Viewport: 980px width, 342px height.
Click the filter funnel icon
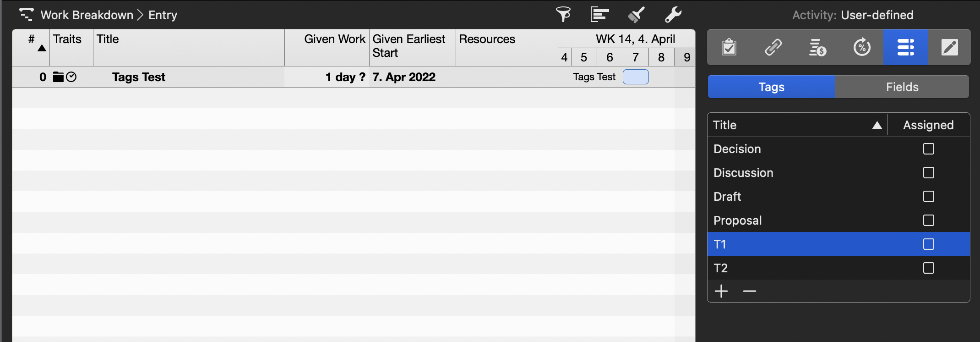click(x=563, y=15)
